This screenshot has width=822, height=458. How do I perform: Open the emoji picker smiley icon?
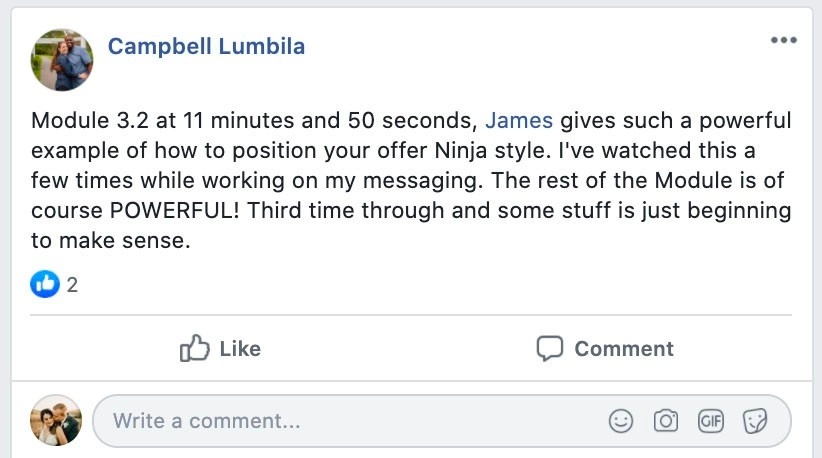point(621,421)
